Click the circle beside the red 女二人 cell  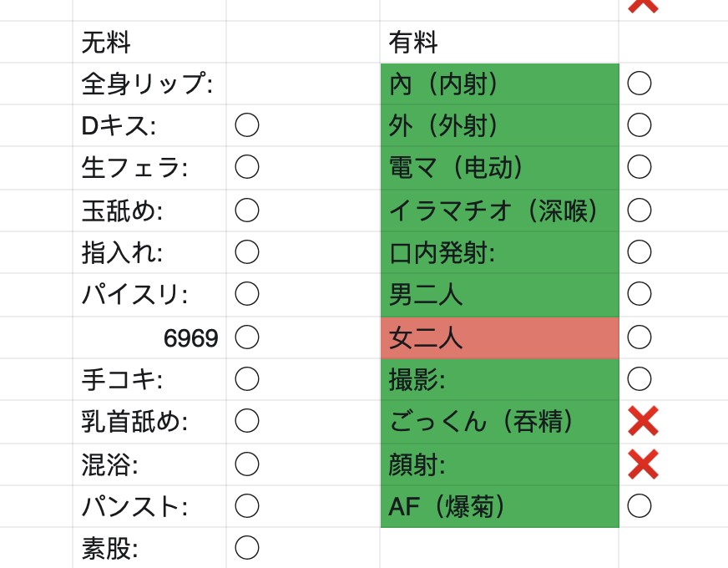[640, 337]
